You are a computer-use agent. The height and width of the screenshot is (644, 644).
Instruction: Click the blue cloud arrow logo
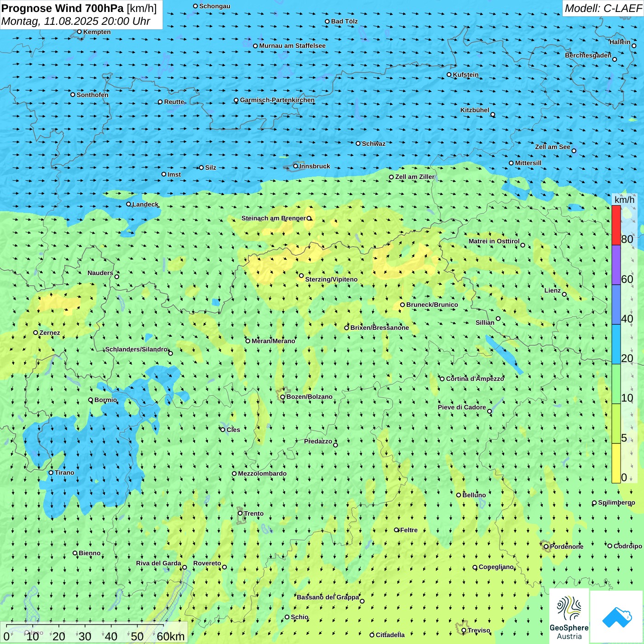pyautogui.click(x=617, y=617)
